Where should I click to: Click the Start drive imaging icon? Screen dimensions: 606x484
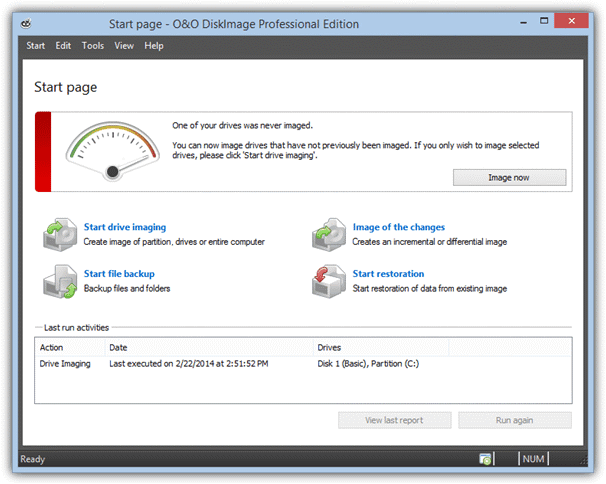[x=60, y=234]
